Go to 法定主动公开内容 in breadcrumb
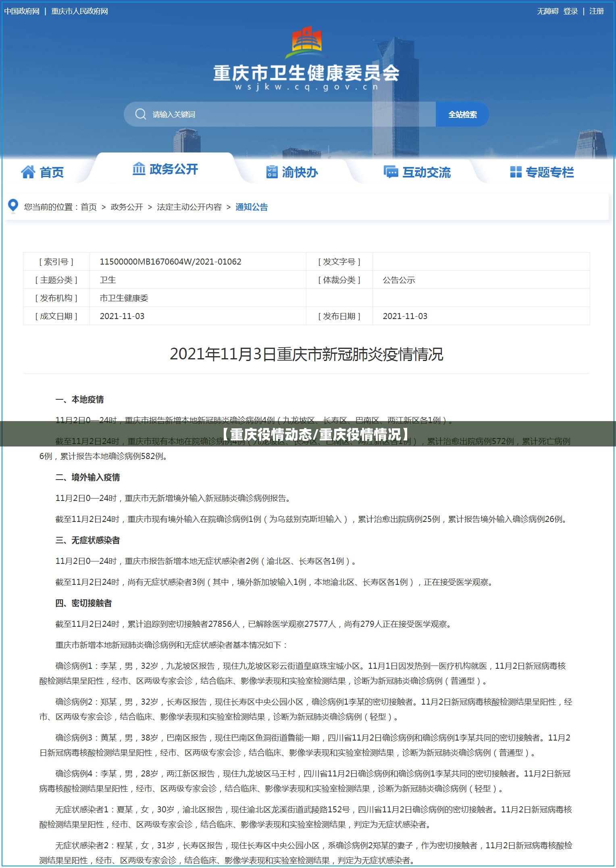The height and width of the screenshot is (868, 616). 189,207
